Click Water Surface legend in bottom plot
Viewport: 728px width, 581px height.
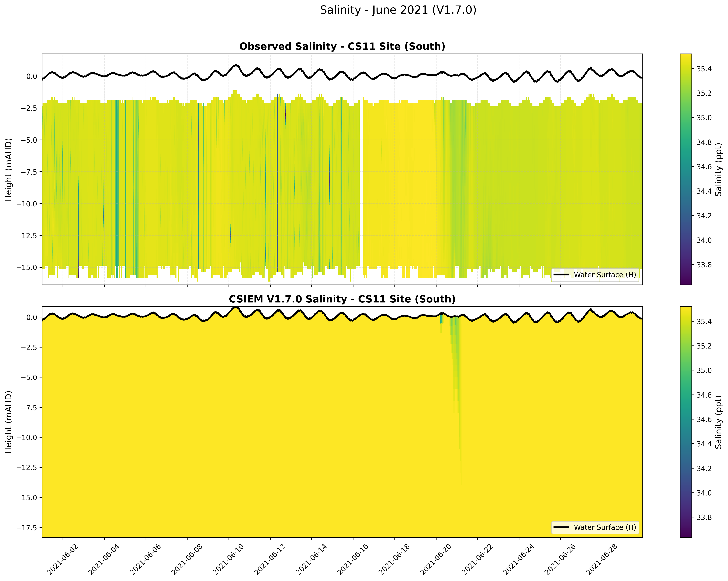(x=595, y=527)
